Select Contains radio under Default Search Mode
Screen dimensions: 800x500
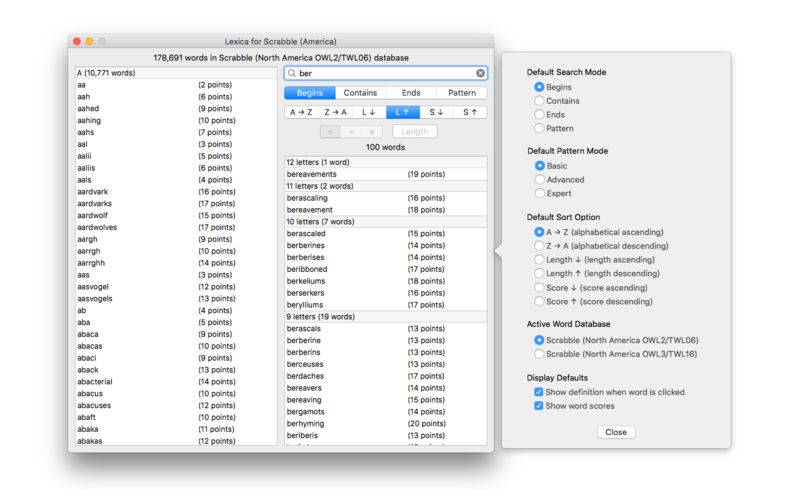pyautogui.click(x=539, y=101)
